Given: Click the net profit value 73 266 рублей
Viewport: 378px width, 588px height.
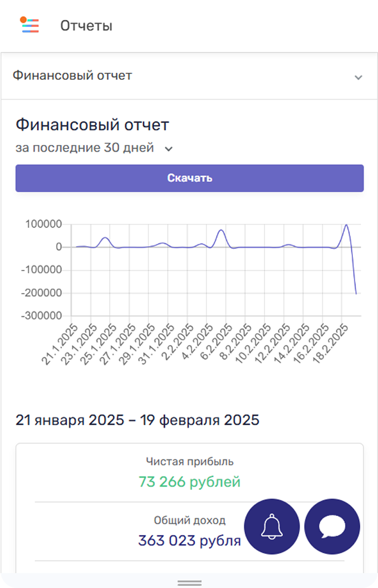Looking at the screenshot, I should (190, 481).
